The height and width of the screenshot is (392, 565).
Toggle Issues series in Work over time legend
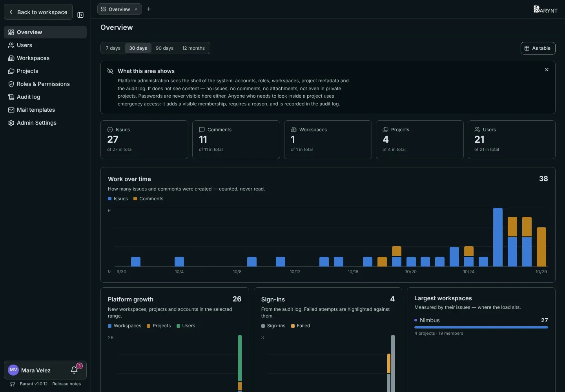pyautogui.click(x=118, y=199)
